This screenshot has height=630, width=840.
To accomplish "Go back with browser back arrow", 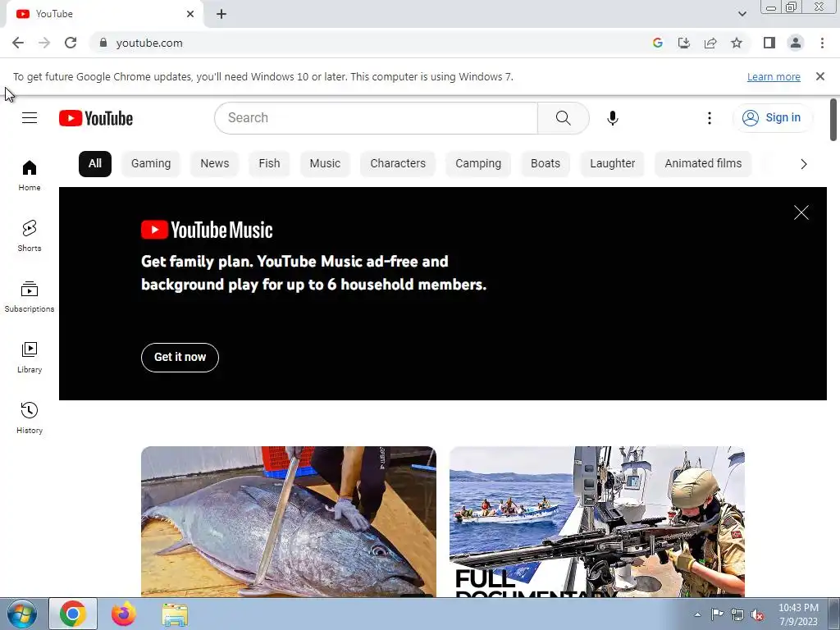I will (x=18, y=43).
